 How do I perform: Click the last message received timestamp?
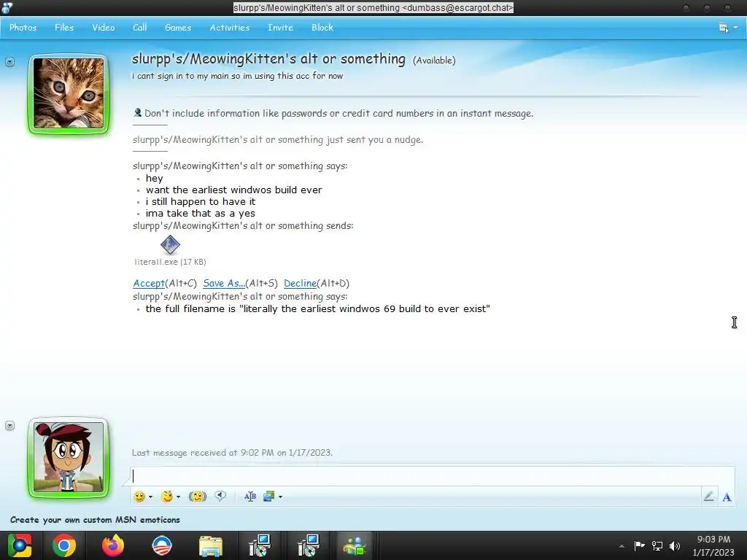pos(233,453)
